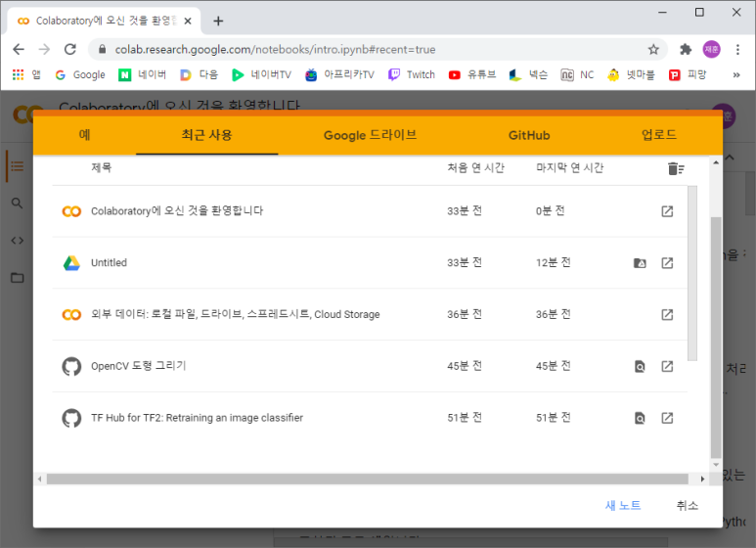
Task: Open code snippets sidebar icon
Action: tap(18, 240)
